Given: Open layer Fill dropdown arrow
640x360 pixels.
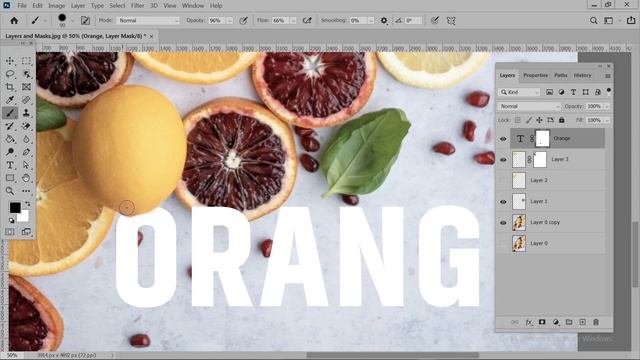Looking at the screenshot, I should click(607, 120).
